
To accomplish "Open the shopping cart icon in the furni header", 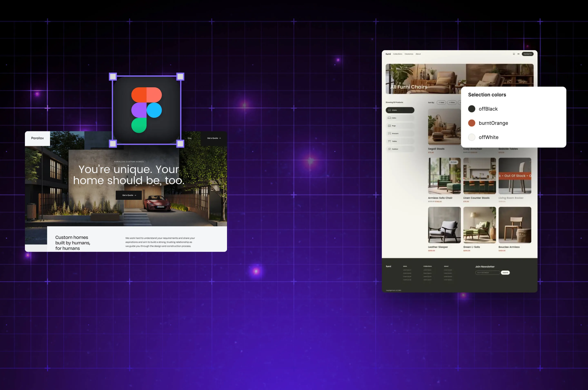I will click(514, 54).
